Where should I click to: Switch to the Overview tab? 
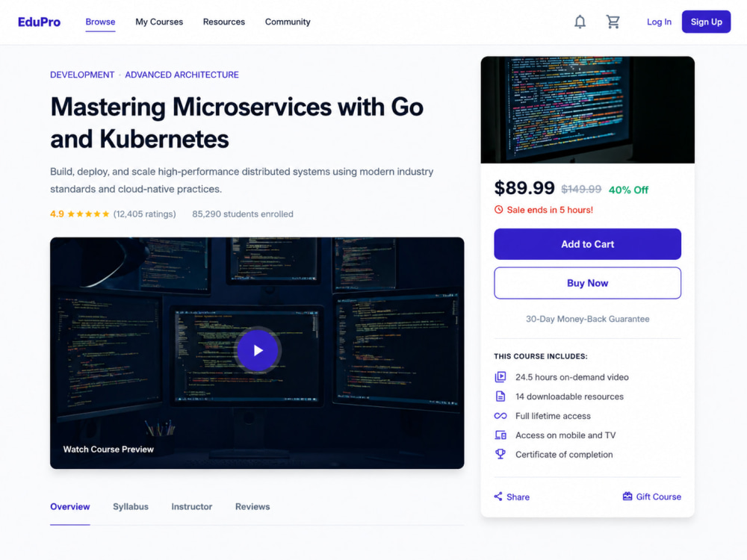(x=70, y=507)
